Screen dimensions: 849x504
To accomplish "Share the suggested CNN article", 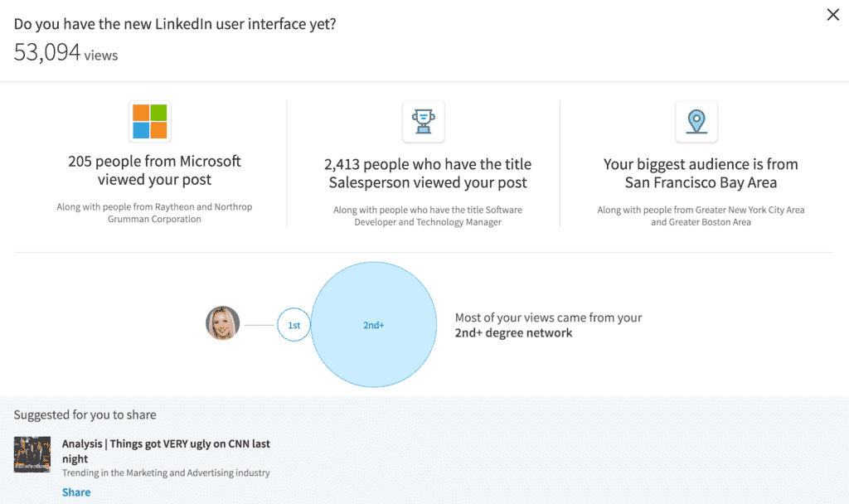I will (x=76, y=492).
